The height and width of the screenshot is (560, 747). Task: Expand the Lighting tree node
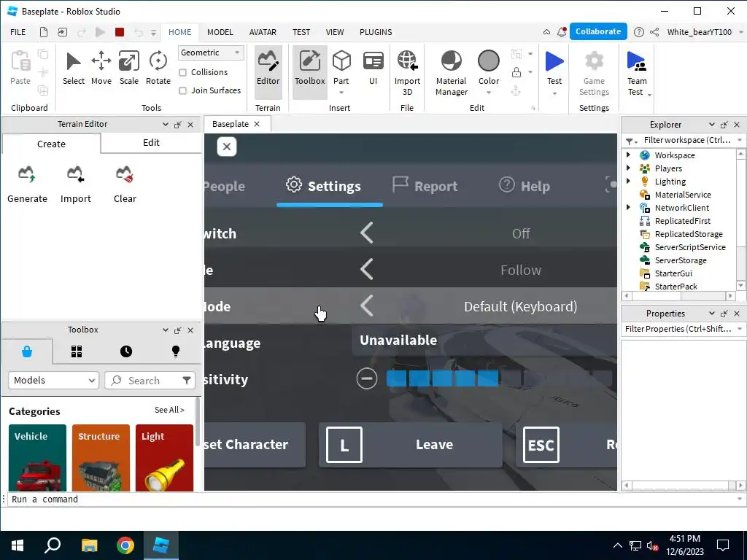click(x=628, y=181)
